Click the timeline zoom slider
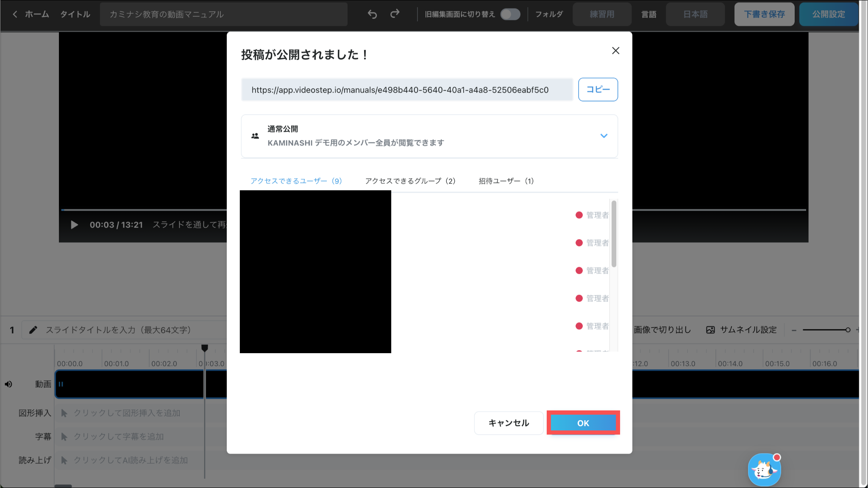Screen dimensions: 868x488 click(x=826, y=330)
